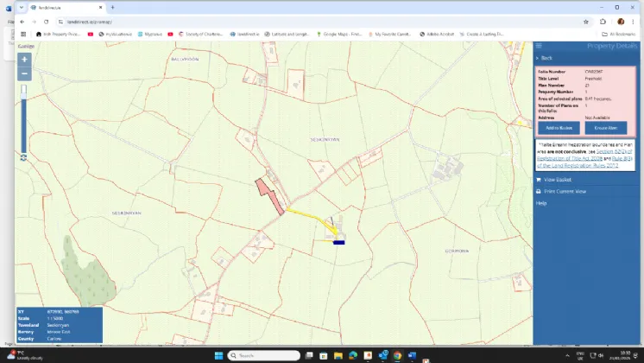This screenshot has width=644, height=363.
Task: Open the All Bookmarks folder
Action: (x=618, y=35)
